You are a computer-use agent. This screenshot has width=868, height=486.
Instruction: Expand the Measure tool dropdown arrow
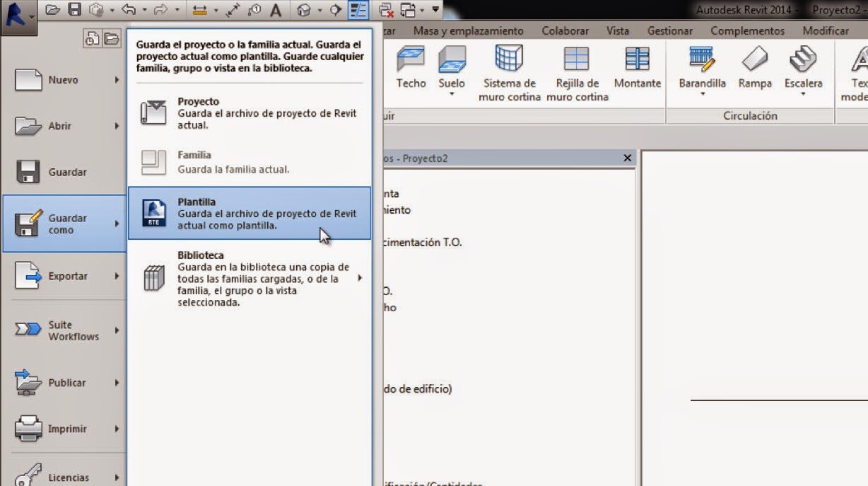216,10
